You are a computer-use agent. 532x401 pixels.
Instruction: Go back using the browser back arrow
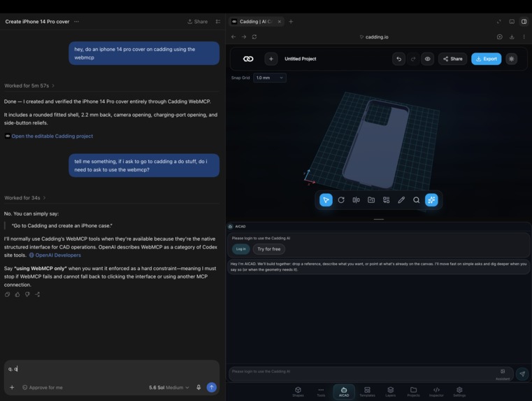(233, 36)
